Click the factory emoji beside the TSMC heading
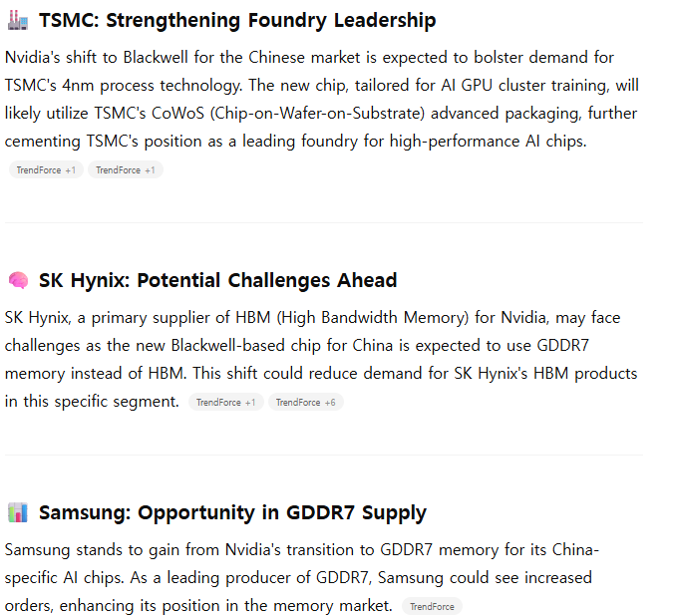Screen dimensions: 676x616 tap(18, 20)
